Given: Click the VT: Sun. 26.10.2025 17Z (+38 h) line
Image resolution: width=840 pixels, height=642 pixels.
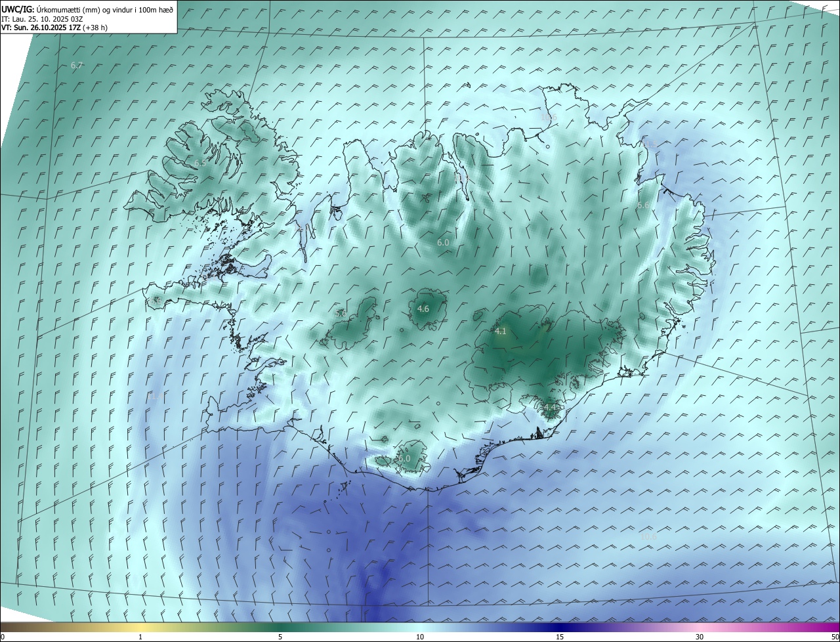Looking at the screenshot, I should pos(54,28).
